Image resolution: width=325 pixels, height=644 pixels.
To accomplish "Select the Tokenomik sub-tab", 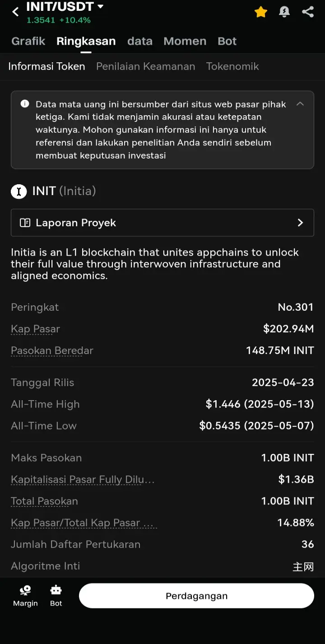I will (x=232, y=66).
